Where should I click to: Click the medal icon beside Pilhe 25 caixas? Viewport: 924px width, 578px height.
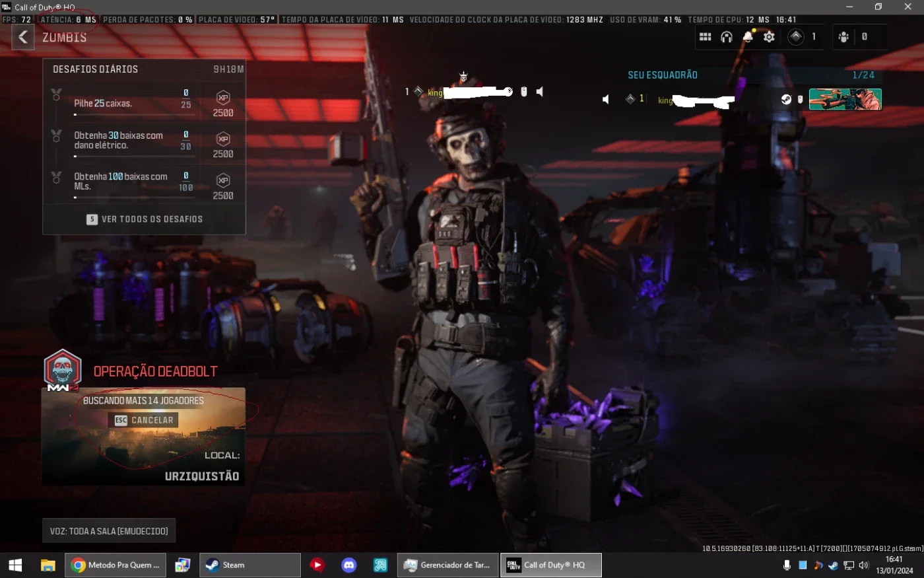(x=57, y=94)
